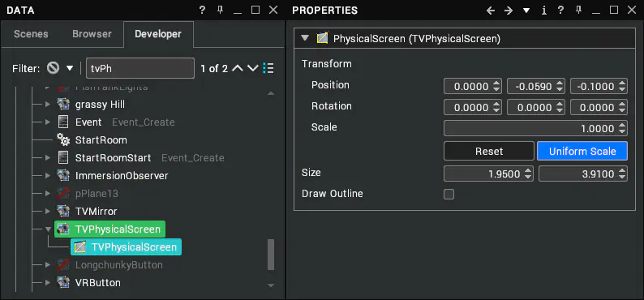644x300 pixels.
Task: Click the tree view vertical scrollbar thumb
Action: tap(271, 255)
